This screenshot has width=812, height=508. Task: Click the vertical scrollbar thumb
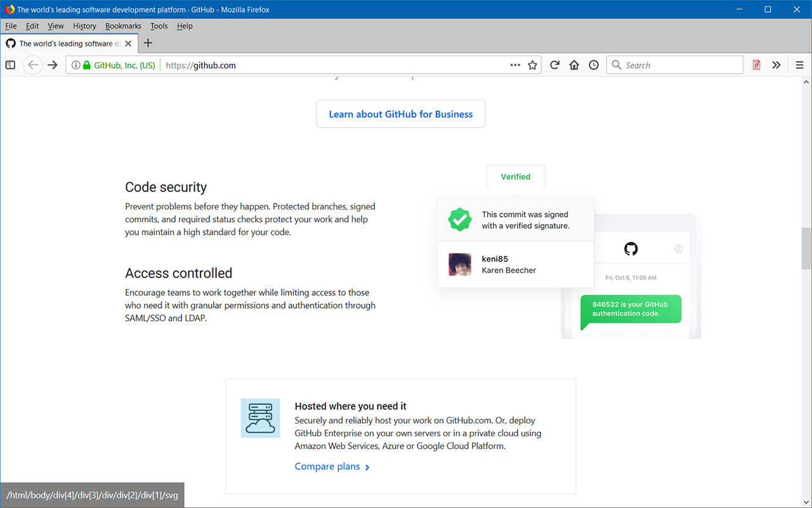pyautogui.click(x=806, y=248)
